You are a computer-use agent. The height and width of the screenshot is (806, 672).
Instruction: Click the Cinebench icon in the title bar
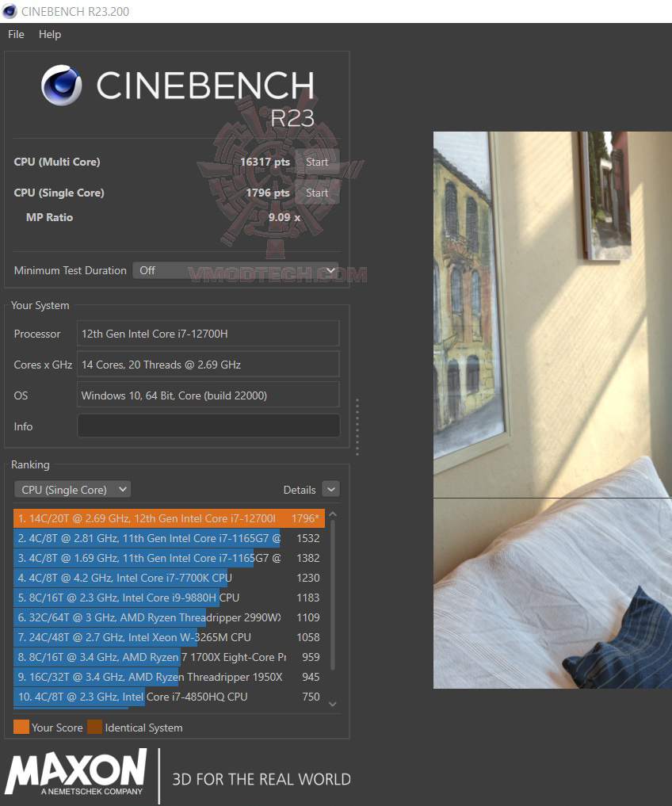(10, 11)
